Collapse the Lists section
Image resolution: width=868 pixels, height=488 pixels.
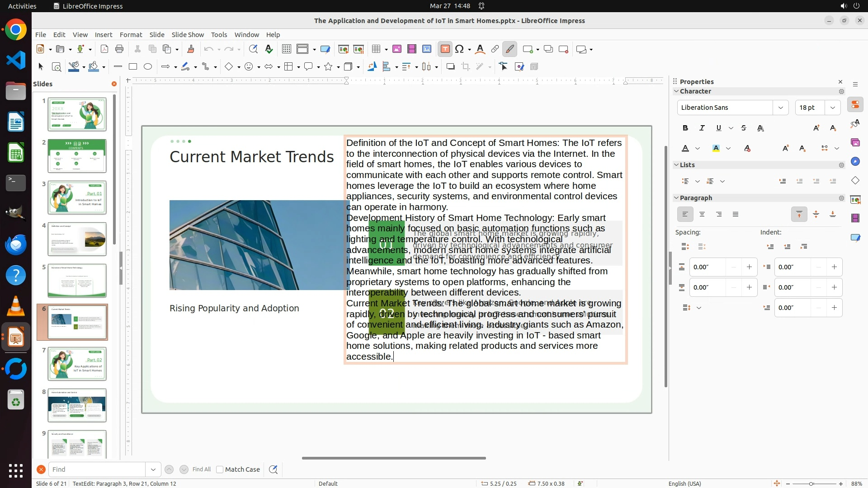click(677, 165)
